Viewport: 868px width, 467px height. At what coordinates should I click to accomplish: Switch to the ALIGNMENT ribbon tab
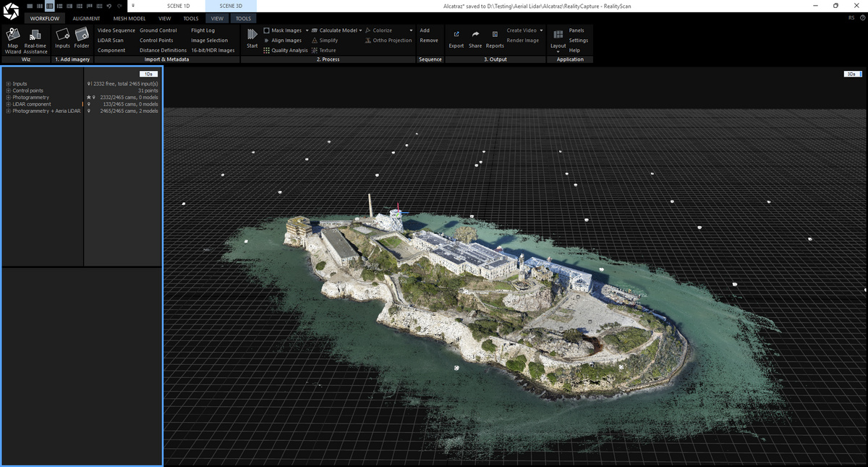click(86, 18)
